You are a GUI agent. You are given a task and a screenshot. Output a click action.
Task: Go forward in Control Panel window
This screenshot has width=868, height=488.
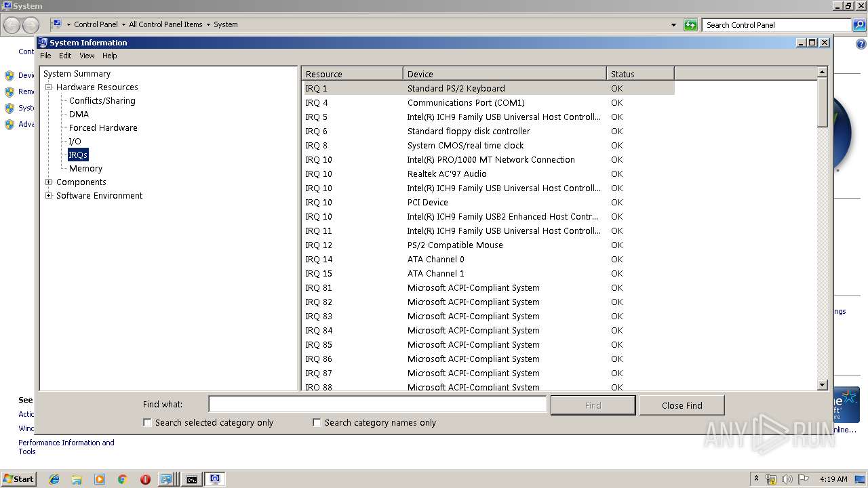coord(31,25)
